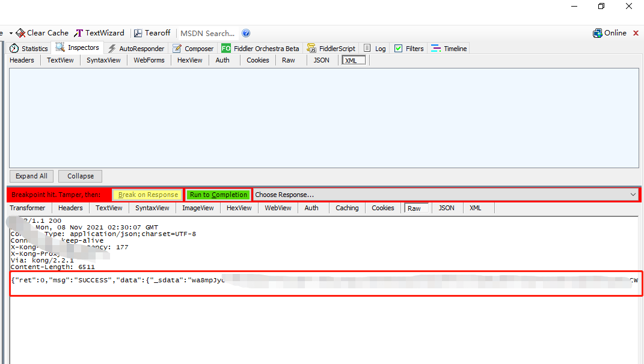Click the Content-Length: 6511 header line
Screen dimensions: 644x364
click(x=53, y=267)
